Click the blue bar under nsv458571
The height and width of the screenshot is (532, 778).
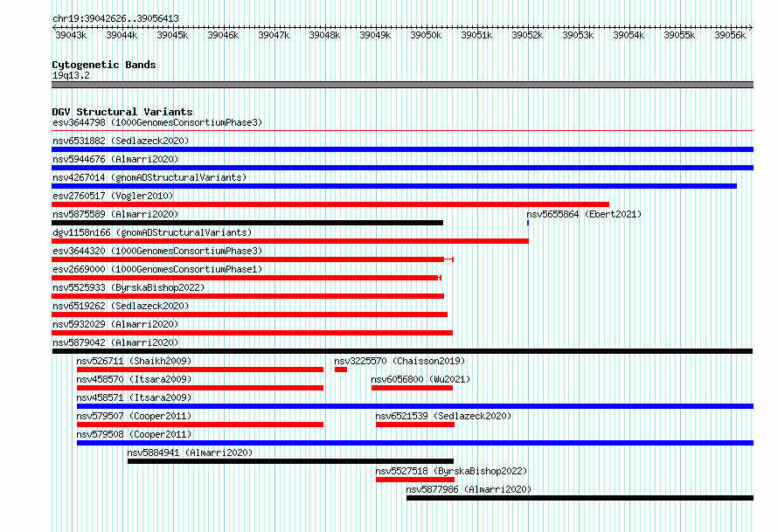(x=415, y=406)
